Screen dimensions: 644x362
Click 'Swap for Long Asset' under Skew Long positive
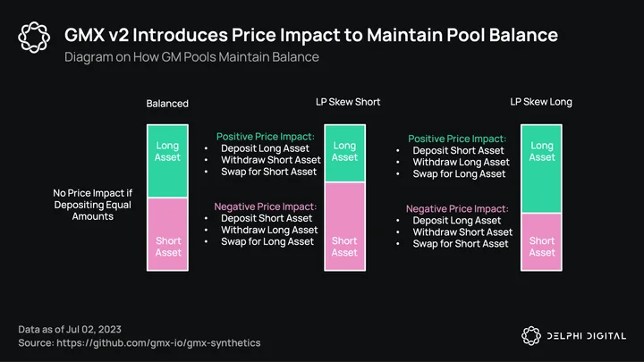pos(459,174)
